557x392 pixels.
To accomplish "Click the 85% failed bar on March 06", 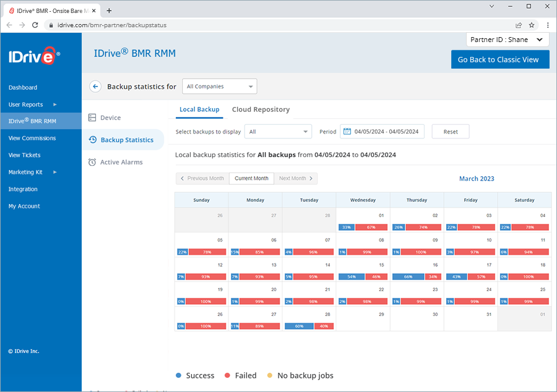I will 259,252.
